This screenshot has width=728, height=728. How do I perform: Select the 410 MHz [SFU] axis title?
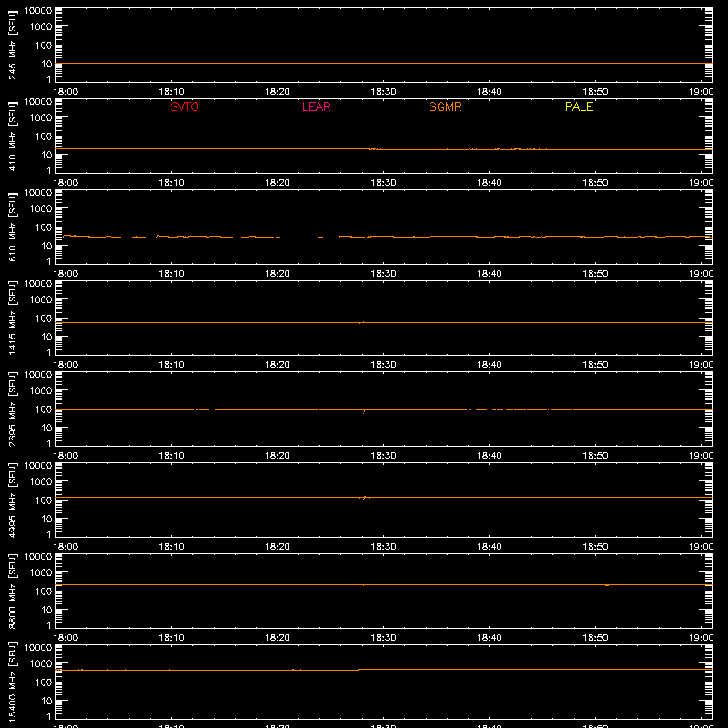click(13, 136)
